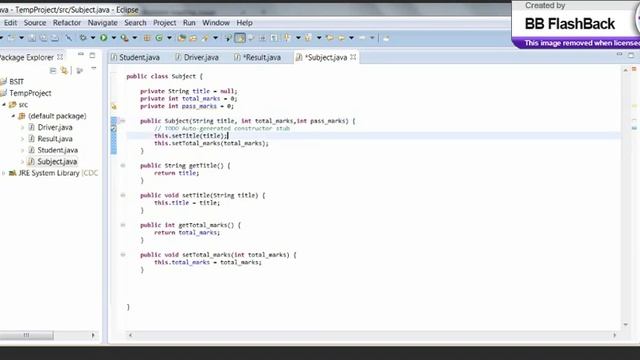Click the Open Type toolbar icon
Image resolution: width=640 pixels, height=360 pixels.
181,38
